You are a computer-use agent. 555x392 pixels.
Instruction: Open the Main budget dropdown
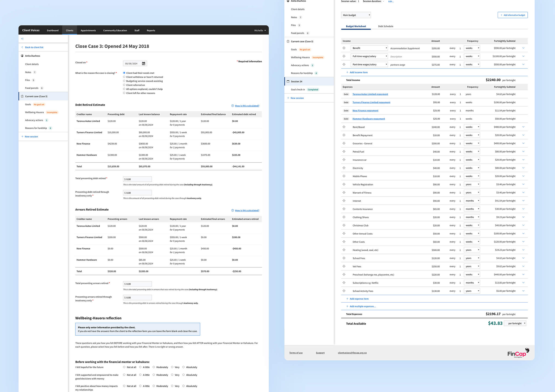coord(356,15)
